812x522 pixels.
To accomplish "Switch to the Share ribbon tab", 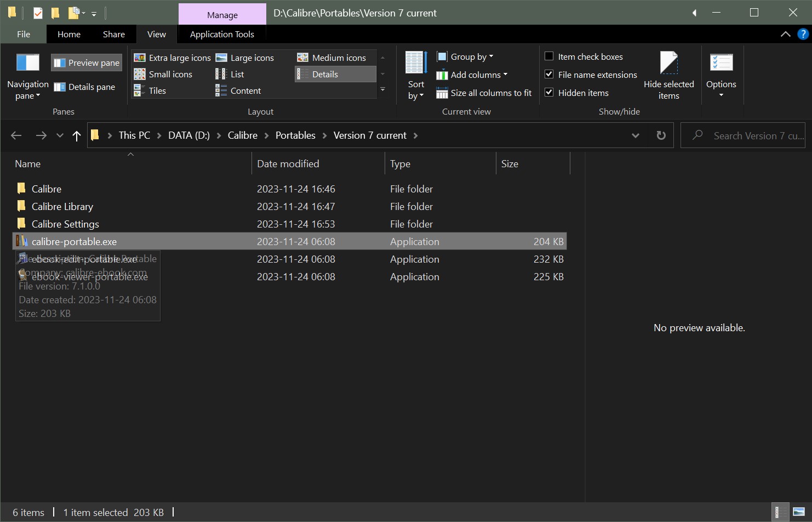I will (x=114, y=34).
